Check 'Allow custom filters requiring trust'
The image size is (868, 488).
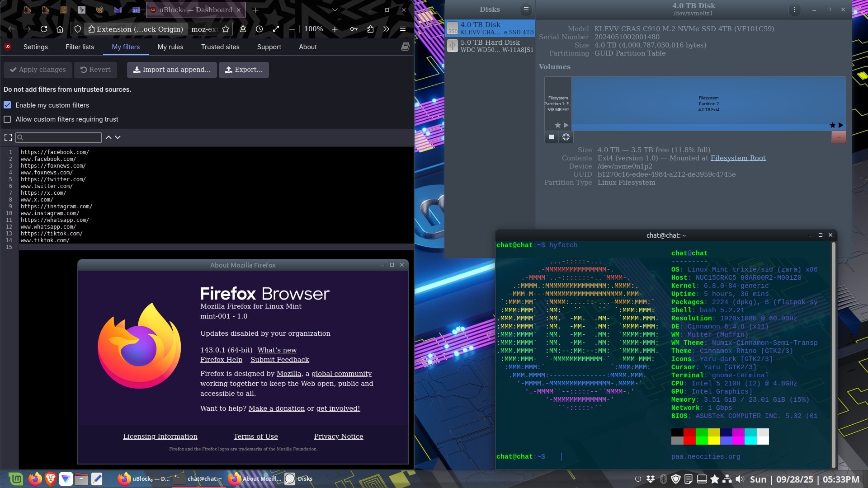click(7, 119)
